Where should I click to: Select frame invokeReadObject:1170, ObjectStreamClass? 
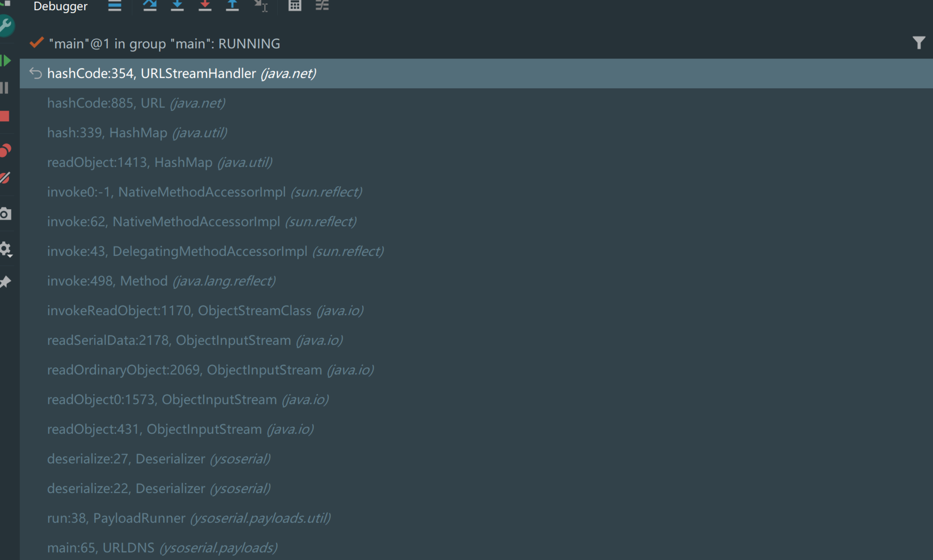tap(476, 310)
